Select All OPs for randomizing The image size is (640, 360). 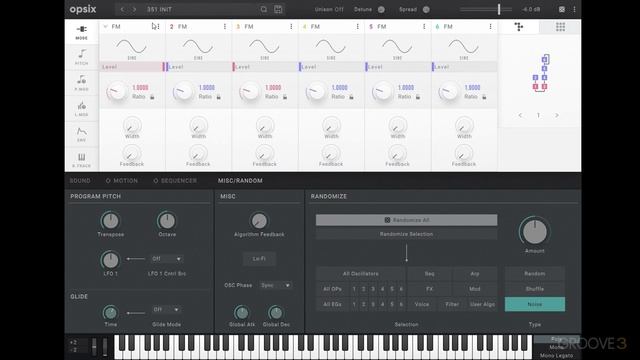click(332, 289)
